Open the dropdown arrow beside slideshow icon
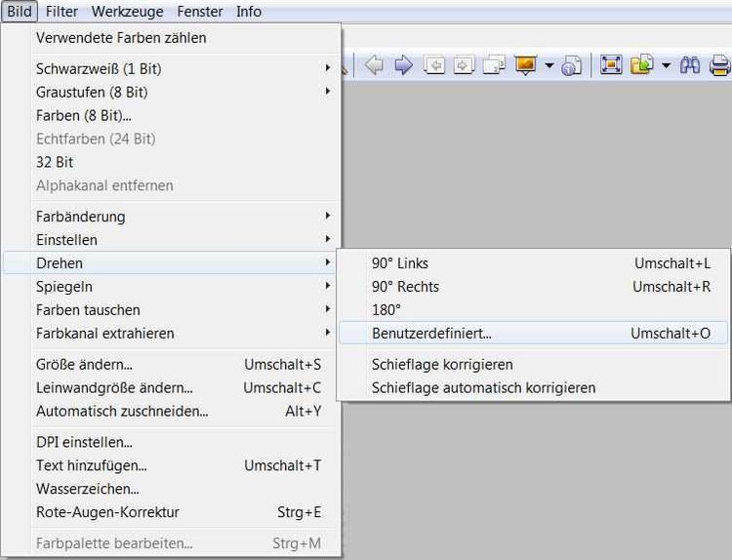The width and height of the screenshot is (732, 560). point(549,65)
